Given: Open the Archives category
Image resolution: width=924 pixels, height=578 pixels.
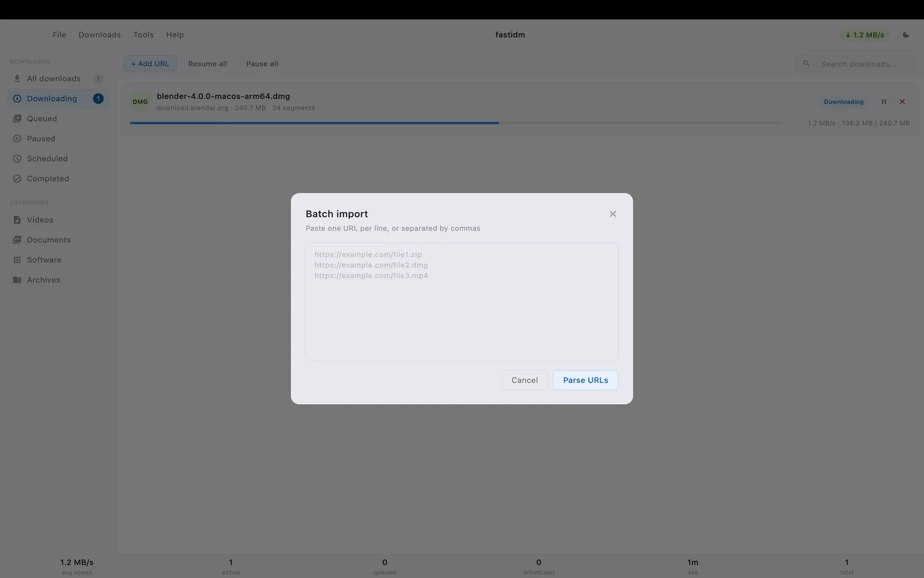Looking at the screenshot, I should click(x=58, y=280).
